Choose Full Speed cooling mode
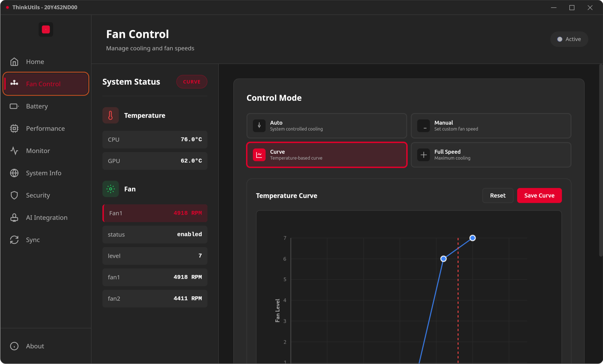The image size is (603, 364). click(x=491, y=155)
